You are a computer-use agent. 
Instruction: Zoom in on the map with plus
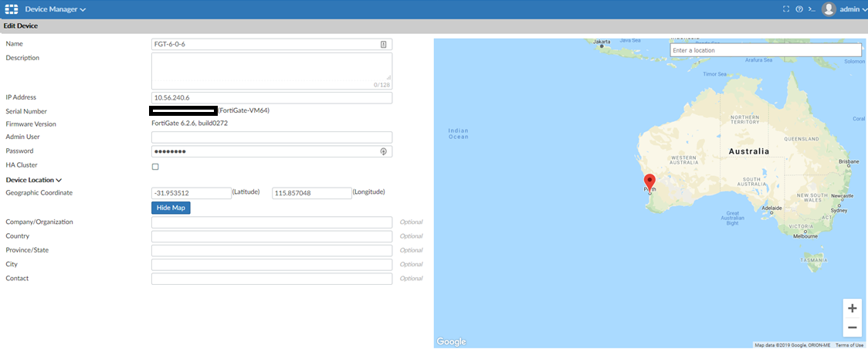click(x=852, y=308)
